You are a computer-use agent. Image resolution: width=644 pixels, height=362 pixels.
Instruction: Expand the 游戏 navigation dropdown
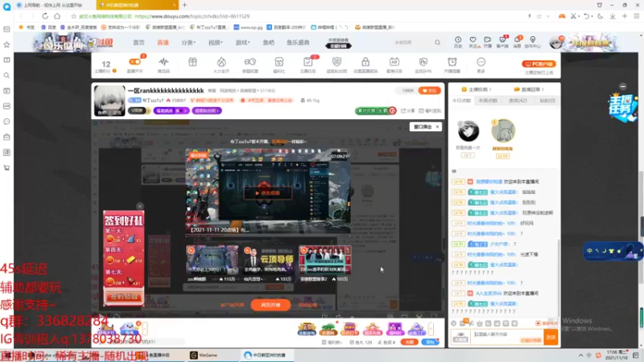click(x=242, y=43)
